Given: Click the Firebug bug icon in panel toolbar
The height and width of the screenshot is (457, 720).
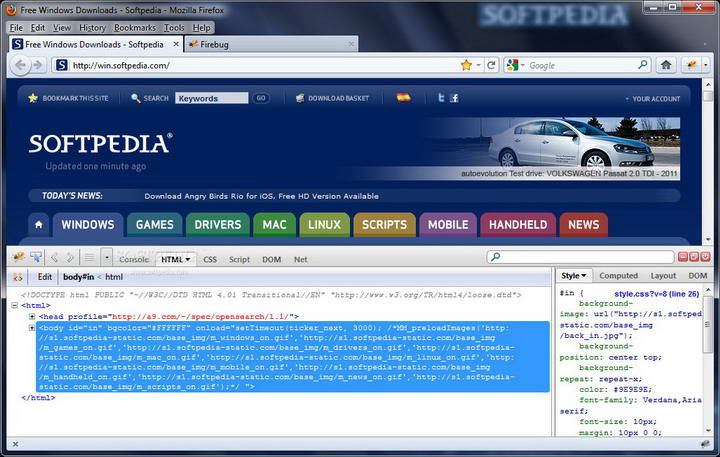Looking at the screenshot, I should [18, 257].
